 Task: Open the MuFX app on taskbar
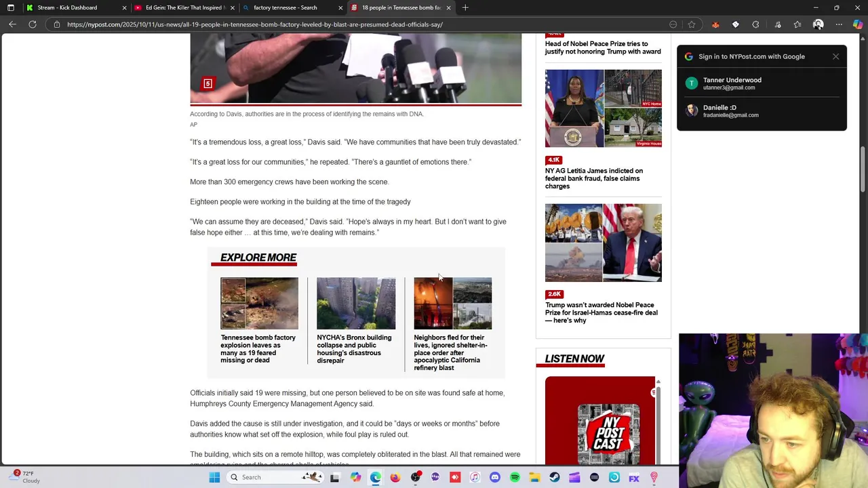tap(634, 477)
